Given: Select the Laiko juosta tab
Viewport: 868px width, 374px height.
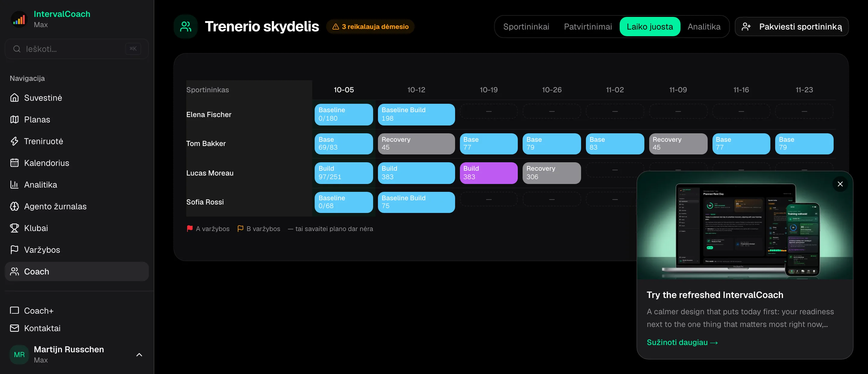Looking at the screenshot, I should click(650, 27).
